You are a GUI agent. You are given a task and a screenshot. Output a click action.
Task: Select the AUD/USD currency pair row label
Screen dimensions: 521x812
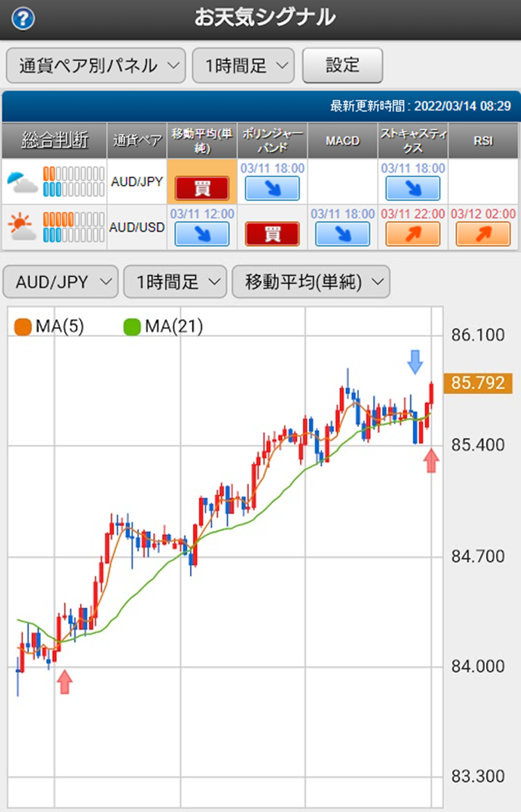[137, 228]
